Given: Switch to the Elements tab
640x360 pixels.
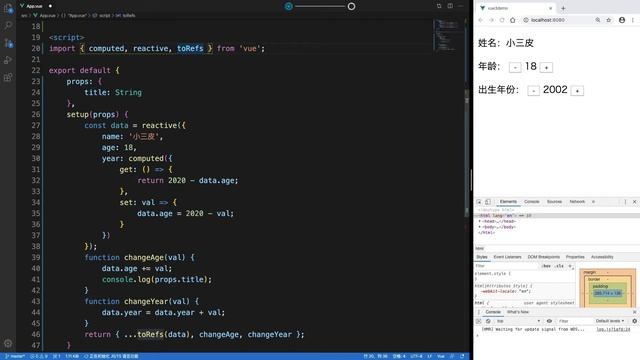Looking at the screenshot, I should pyautogui.click(x=508, y=202).
